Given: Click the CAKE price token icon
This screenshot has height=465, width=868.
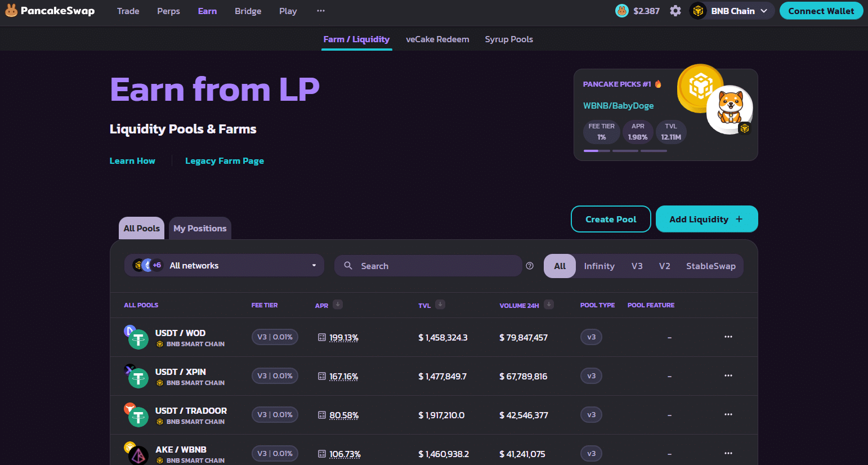Looking at the screenshot, I should (622, 11).
